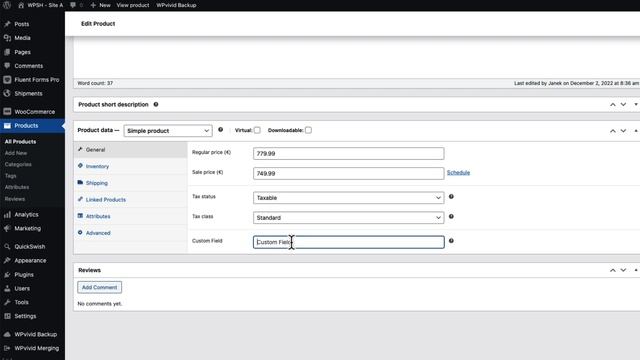
Task: Click the WordPress logo icon
Action: (7, 5)
